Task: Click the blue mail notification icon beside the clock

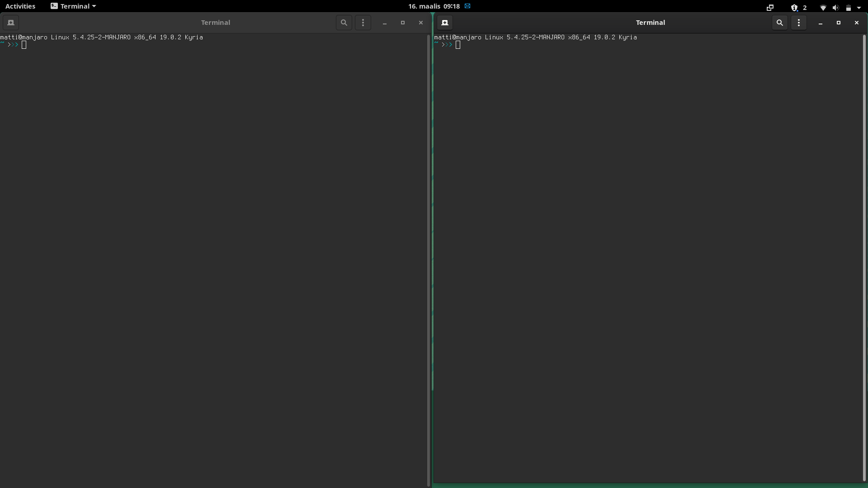Action: (467, 6)
